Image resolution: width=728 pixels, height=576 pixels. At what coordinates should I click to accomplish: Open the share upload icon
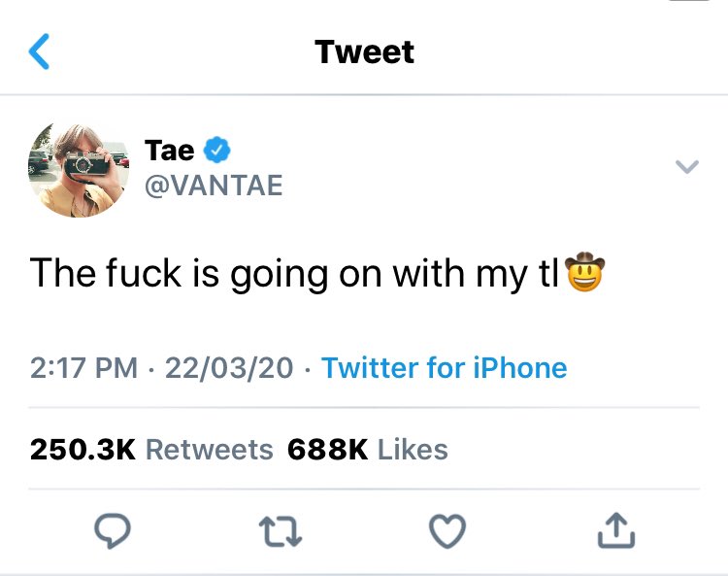(615, 530)
